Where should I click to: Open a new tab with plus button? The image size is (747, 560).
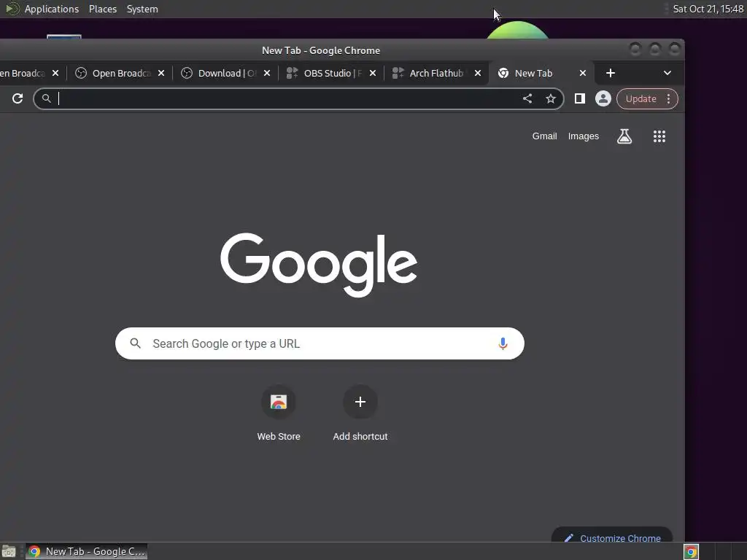pos(611,73)
